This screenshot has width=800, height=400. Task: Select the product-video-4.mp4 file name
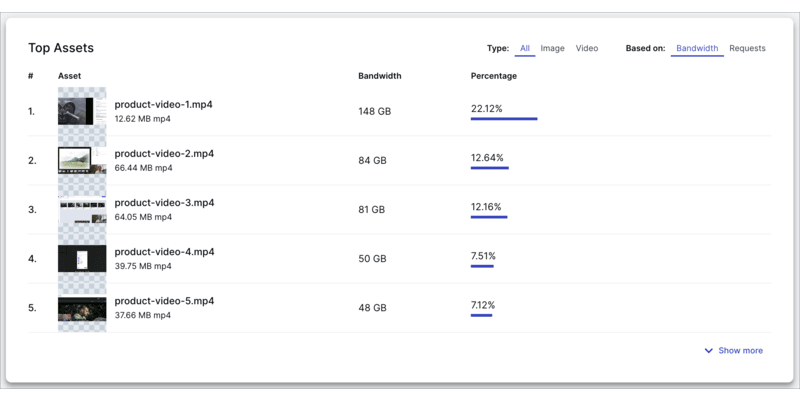tap(164, 252)
